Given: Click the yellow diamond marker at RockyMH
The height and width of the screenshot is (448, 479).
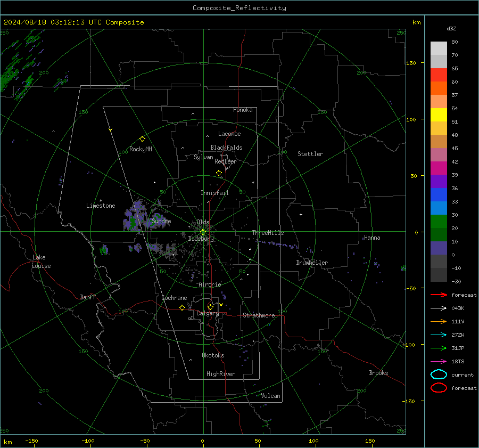Looking at the screenshot, I should 142,139.
